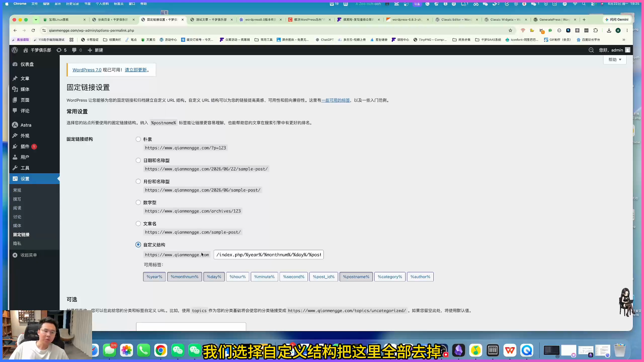Click the 新建 plus button
The height and width of the screenshot is (362, 644).
coord(95,50)
